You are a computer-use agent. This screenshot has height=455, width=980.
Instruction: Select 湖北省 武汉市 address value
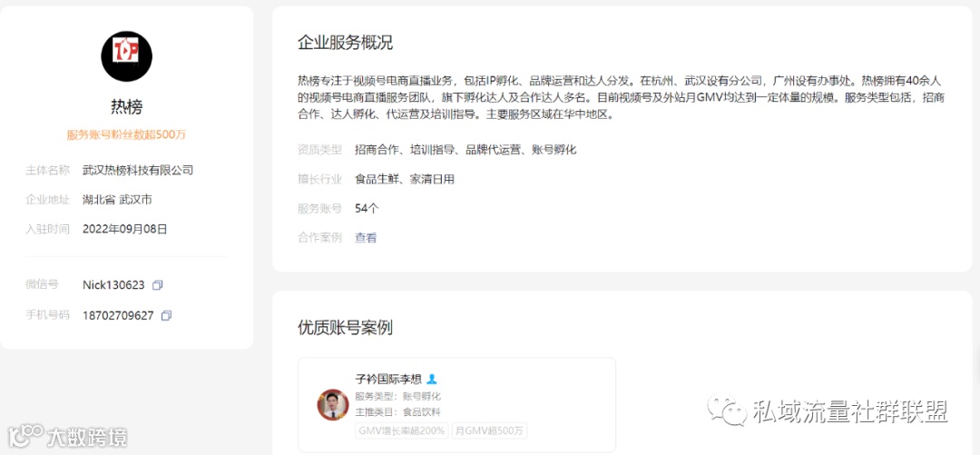point(117,200)
